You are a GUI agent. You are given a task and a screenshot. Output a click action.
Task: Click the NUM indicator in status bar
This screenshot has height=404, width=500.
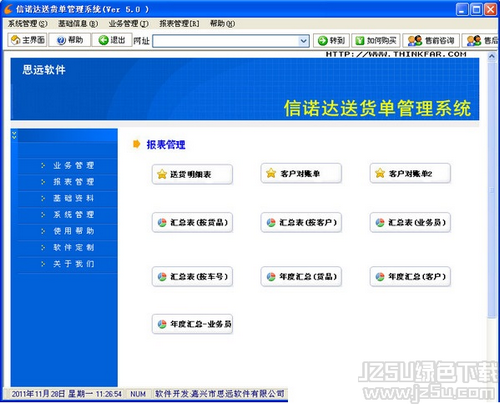tap(138, 394)
